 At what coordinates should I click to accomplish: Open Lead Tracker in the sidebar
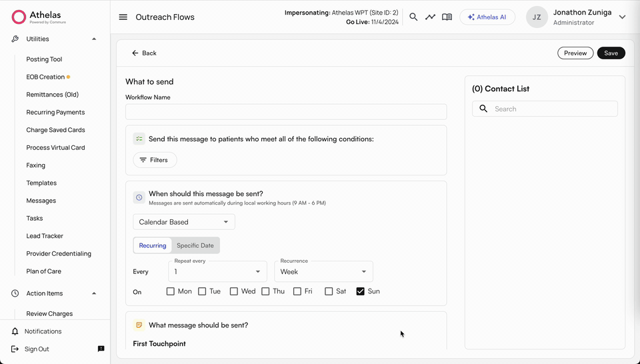point(45,236)
